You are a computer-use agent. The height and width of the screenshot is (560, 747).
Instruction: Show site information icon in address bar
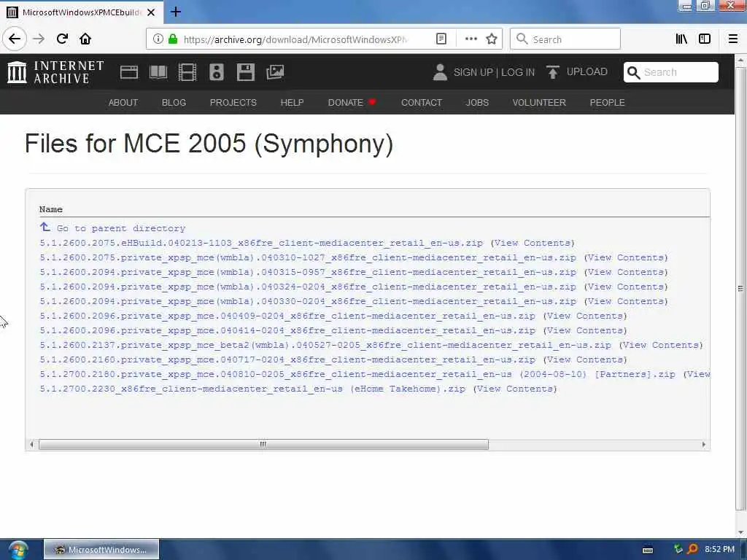158,39
